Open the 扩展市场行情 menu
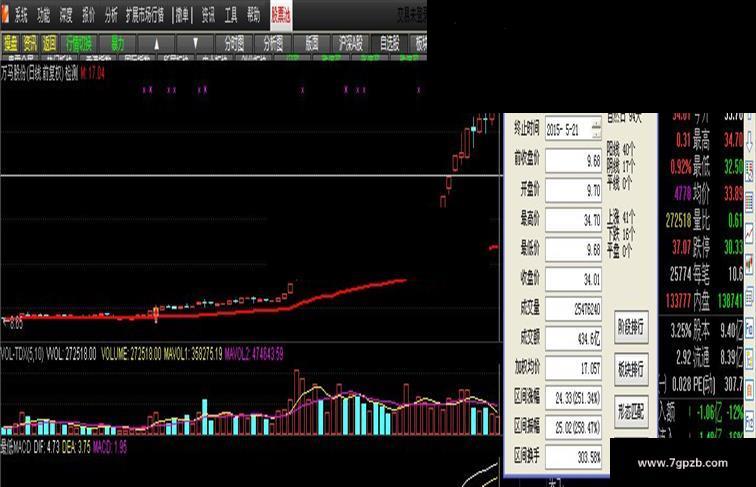Screen dimensions: 756x487 pyautogui.click(x=145, y=15)
